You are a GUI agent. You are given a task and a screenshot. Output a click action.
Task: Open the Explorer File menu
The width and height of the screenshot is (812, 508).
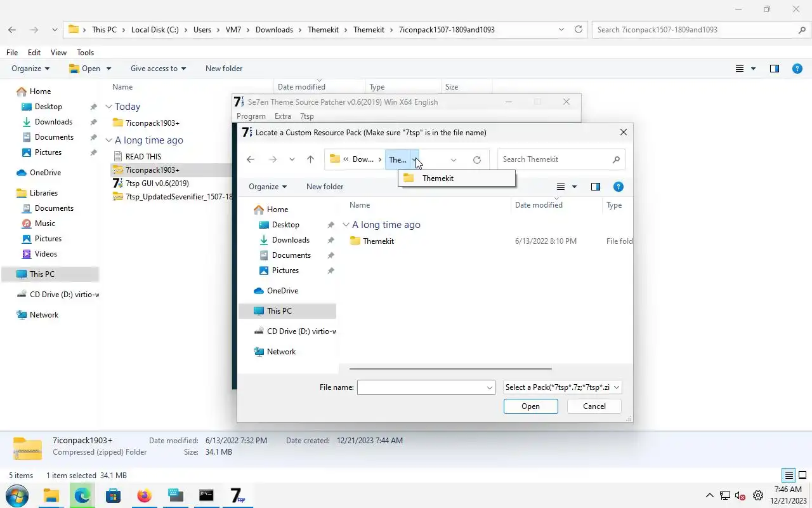click(x=12, y=53)
